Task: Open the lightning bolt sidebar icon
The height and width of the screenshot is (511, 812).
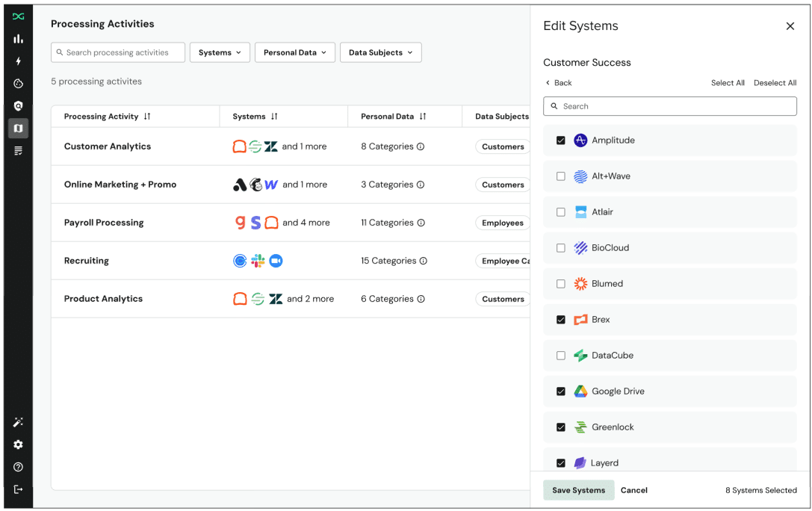Action: 18,61
